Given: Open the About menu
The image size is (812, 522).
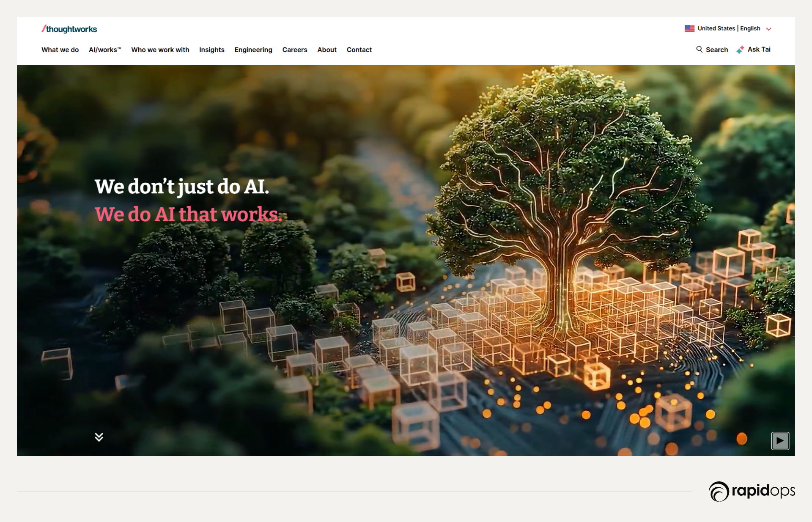Looking at the screenshot, I should (327, 50).
